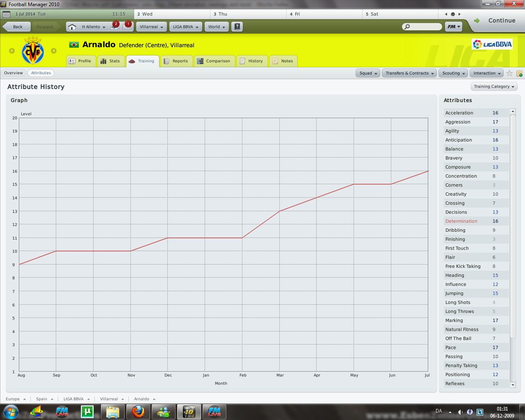Open Europe breadcrumb at bottom
This screenshot has height=420, width=525.
(16, 399)
